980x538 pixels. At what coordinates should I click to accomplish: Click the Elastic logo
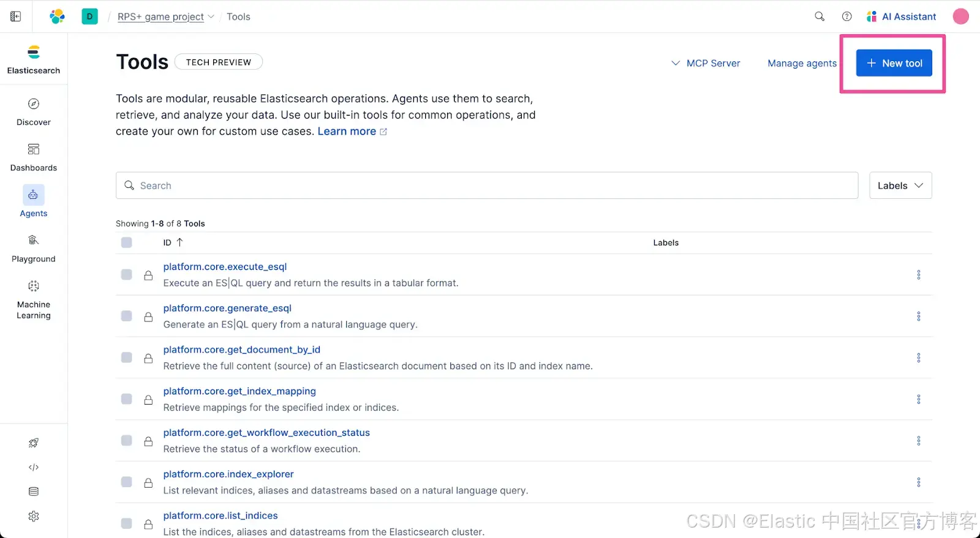[57, 17]
